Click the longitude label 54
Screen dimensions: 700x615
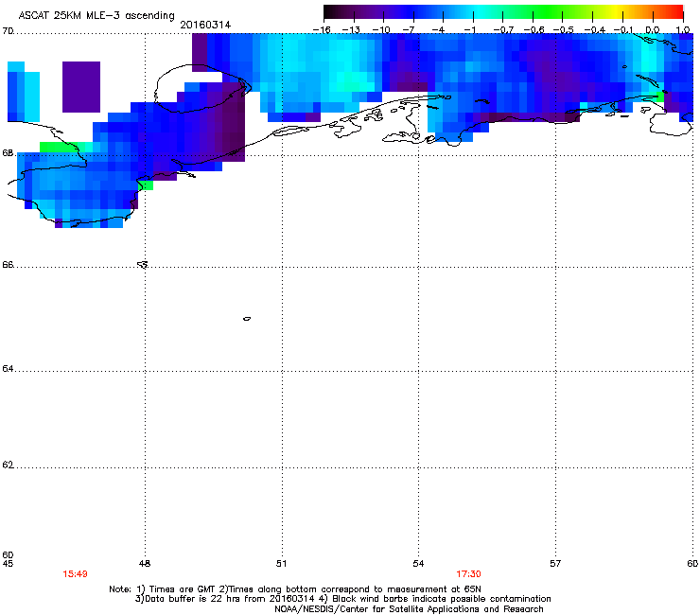click(x=418, y=564)
